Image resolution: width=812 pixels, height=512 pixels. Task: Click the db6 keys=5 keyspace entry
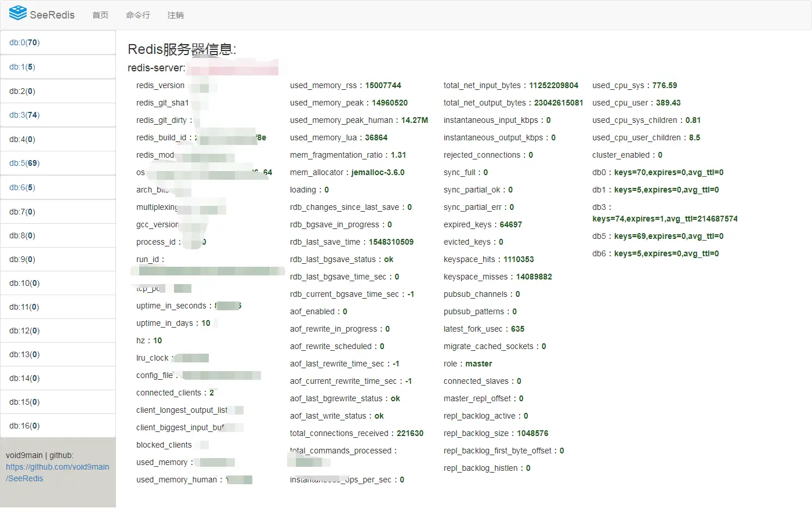(655, 253)
